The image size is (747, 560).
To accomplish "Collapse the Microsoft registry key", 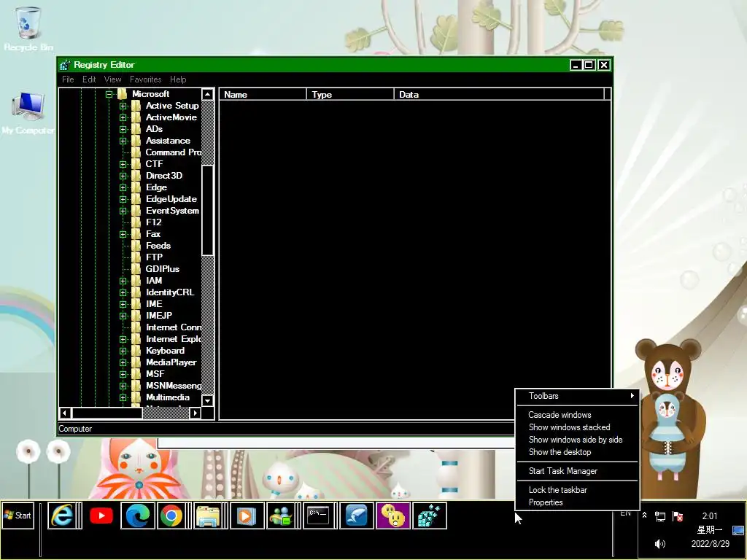I will [109, 94].
